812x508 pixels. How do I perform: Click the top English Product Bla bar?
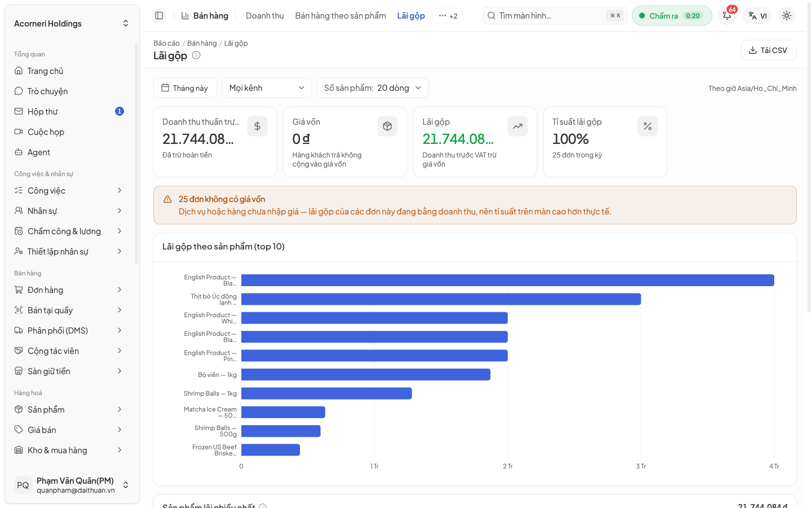[507, 281]
